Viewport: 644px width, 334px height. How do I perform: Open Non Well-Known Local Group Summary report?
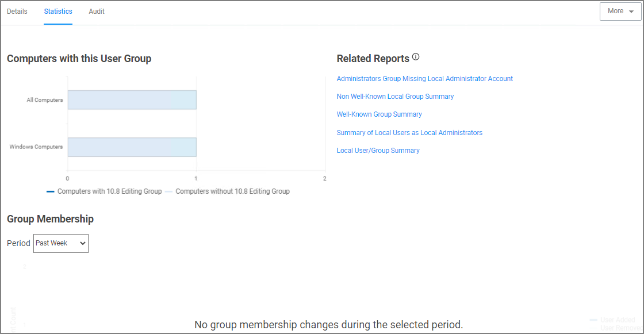pos(395,97)
